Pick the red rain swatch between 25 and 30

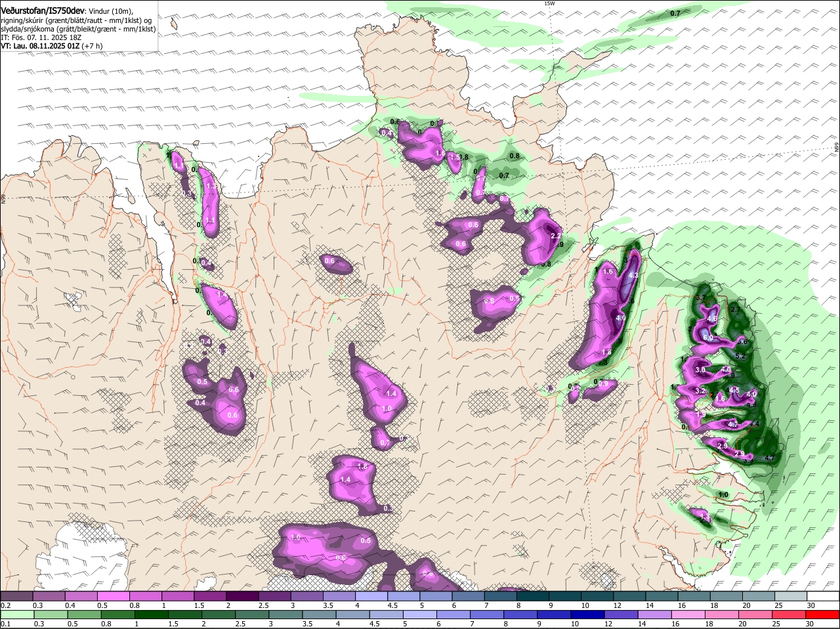[x=789, y=615]
